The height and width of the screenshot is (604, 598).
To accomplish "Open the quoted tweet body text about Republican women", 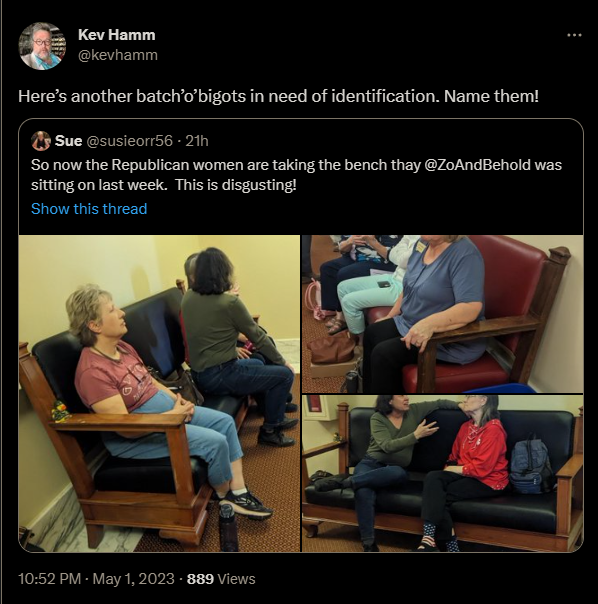I will click(296, 175).
